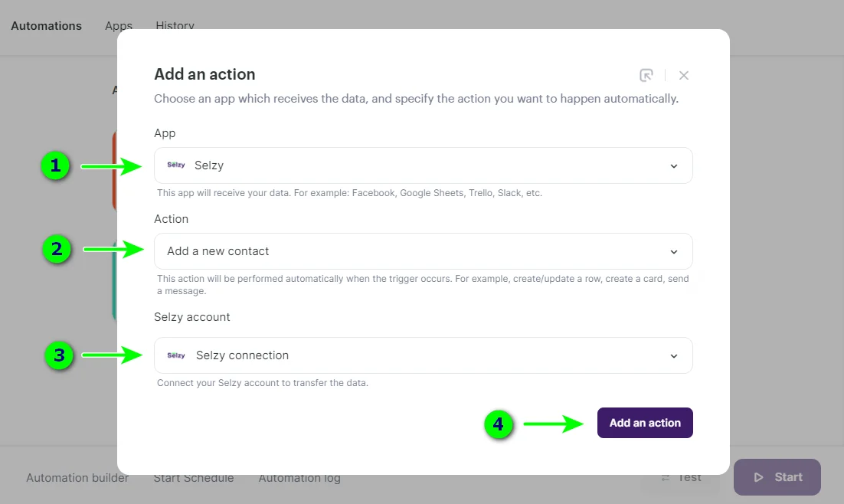The width and height of the screenshot is (844, 504).
Task: Open the Automation log view
Action: [x=299, y=477]
